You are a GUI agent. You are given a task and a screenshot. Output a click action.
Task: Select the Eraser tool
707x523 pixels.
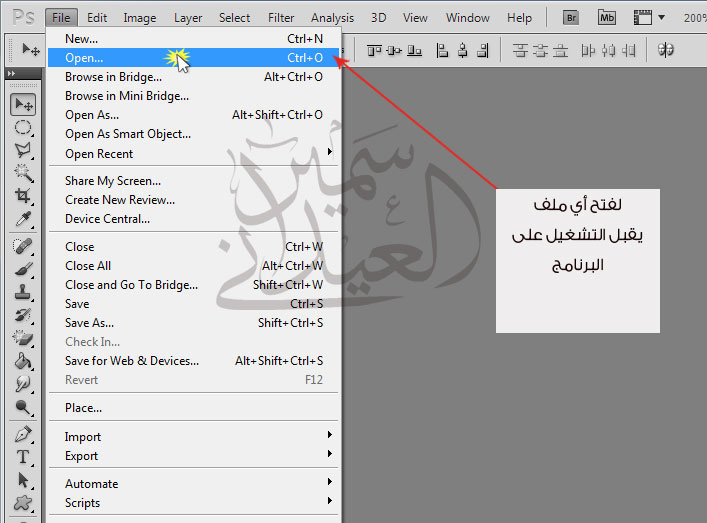(x=23, y=338)
